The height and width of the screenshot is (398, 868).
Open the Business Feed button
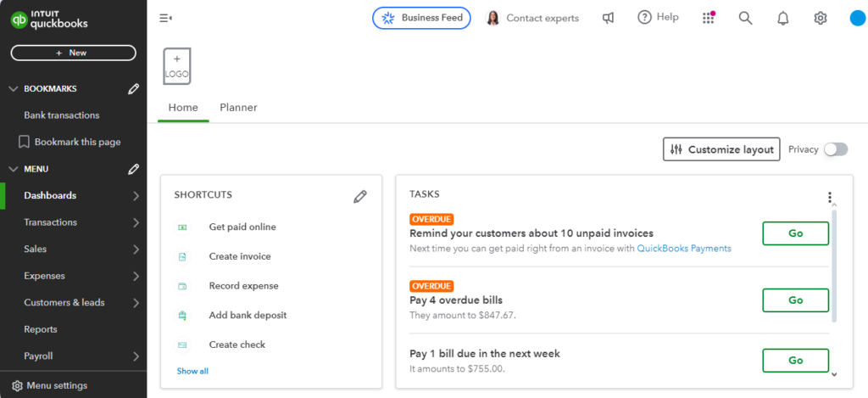click(421, 18)
